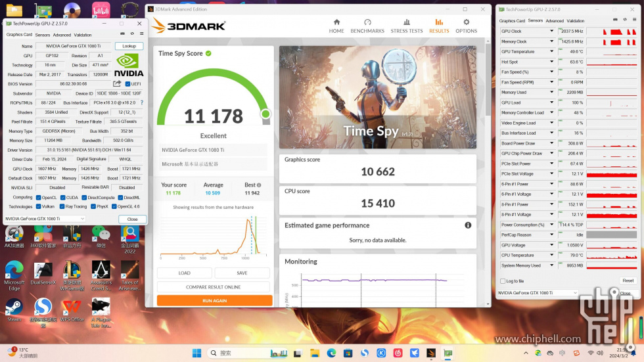
Task: Toggle PhysX checkbox
Action: click(x=93, y=206)
